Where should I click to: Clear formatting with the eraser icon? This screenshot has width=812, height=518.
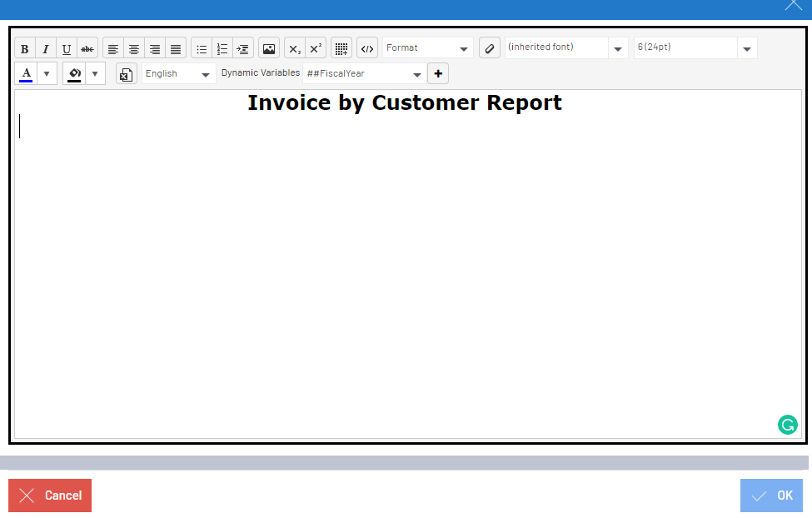pos(489,47)
